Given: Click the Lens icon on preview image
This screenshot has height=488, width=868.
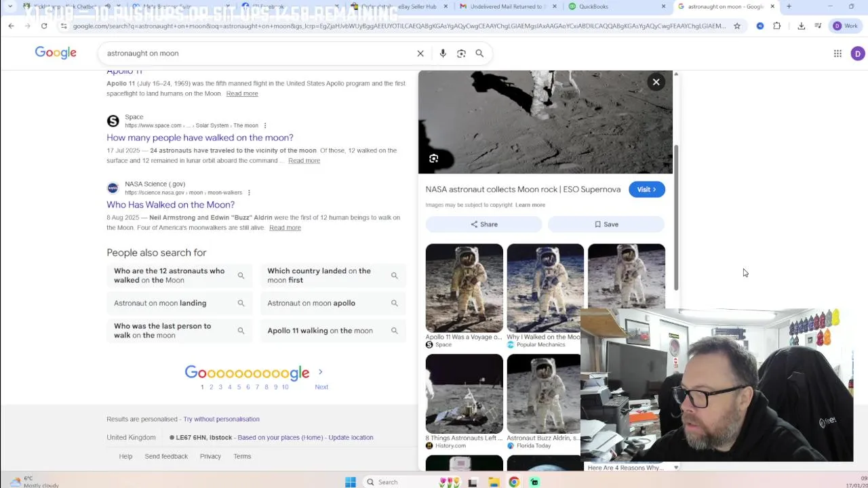Looking at the screenshot, I should click(434, 159).
